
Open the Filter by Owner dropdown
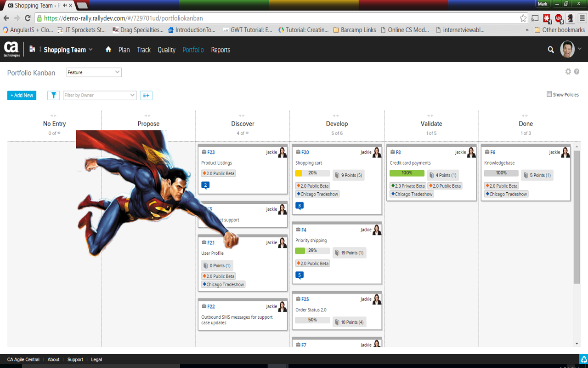coord(100,95)
